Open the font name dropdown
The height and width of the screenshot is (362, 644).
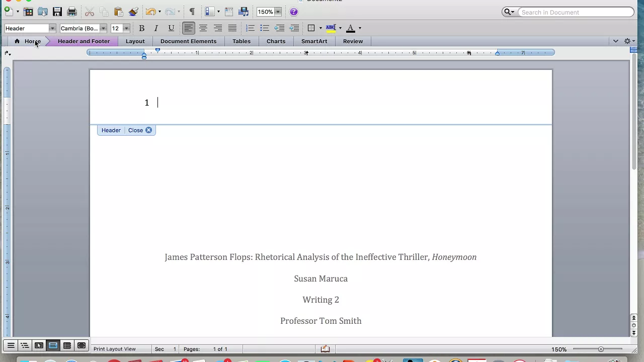point(103,28)
